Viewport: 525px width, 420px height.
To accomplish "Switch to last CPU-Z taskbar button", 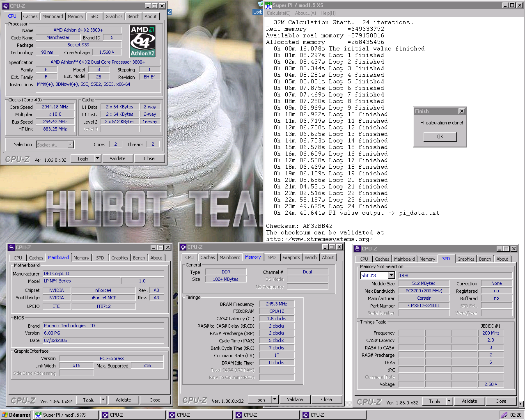I will coord(334,415).
